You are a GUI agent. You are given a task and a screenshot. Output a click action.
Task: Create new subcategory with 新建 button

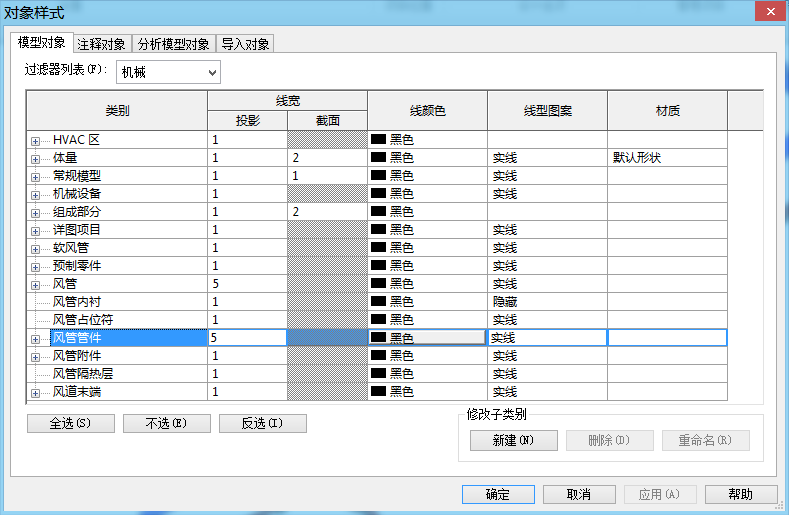(x=514, y=440)
